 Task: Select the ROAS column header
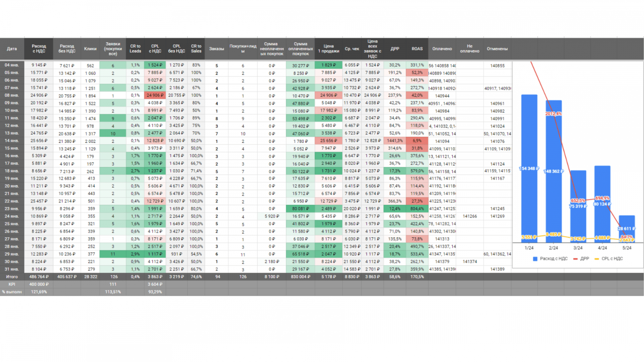click(x=417, y=49)
